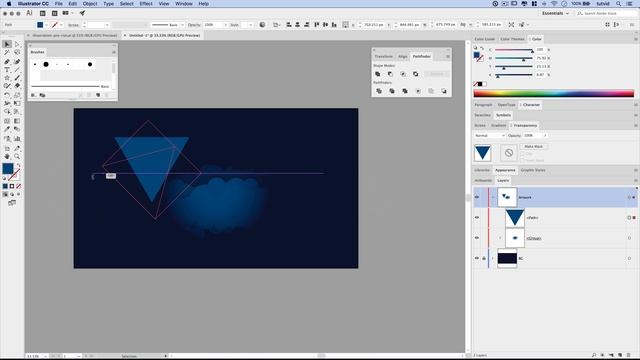Click target circle of <Group> row
Screen dimensions: 640x360
(x=629, y=238)
